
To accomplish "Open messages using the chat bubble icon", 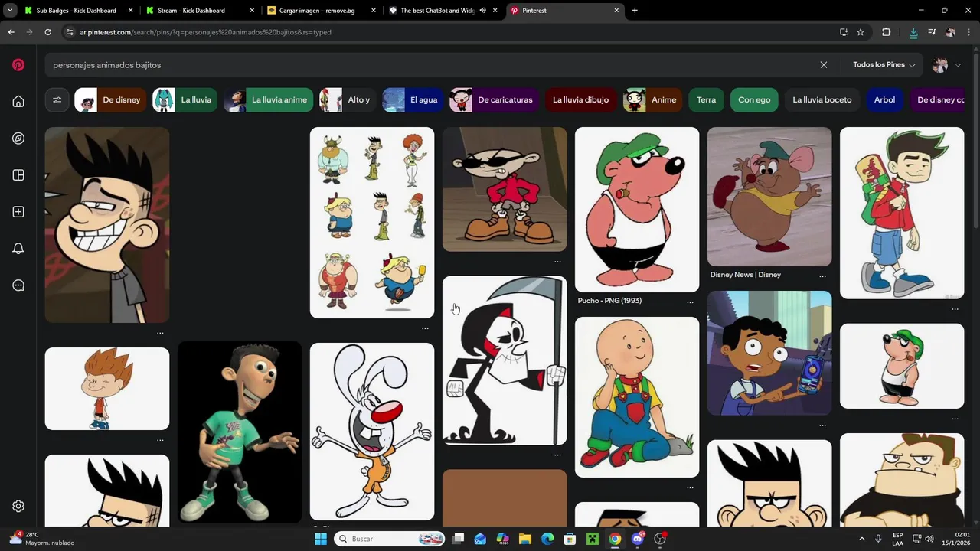I will tap(18, 285).
